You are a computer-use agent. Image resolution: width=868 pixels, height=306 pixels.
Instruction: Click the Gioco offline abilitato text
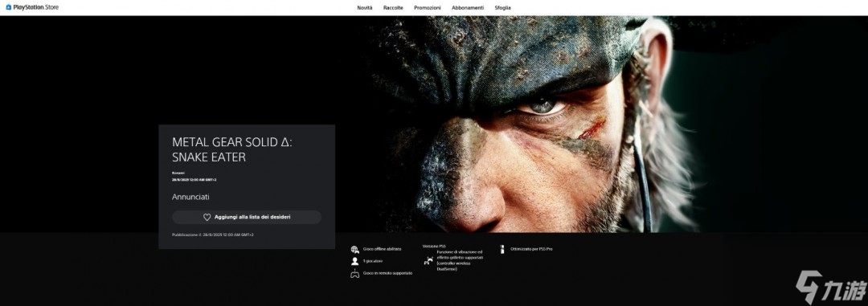pyautogui.click(x=382, y=250)
